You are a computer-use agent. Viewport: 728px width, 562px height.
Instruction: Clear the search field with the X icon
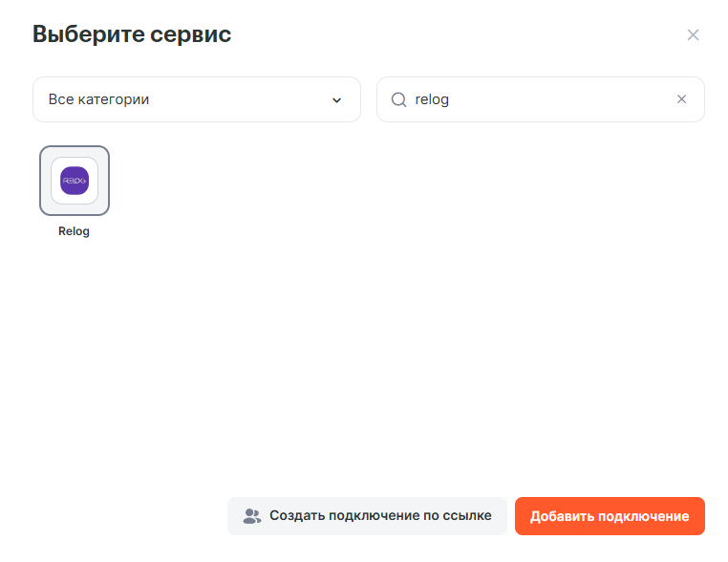pyautogui.click(x=681, y=99)
